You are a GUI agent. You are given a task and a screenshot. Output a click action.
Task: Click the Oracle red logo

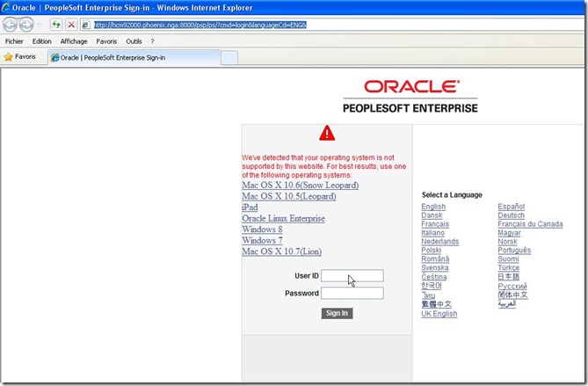point(411,86)
